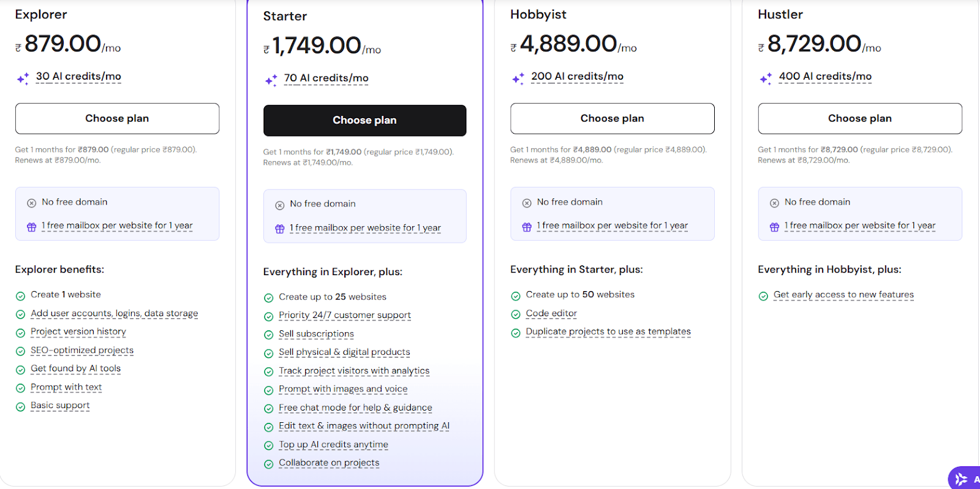Click Collaborate on projects feature
The width and height of the screenshot is (980, 489).
pyautogui.click(x=329, y=463)
